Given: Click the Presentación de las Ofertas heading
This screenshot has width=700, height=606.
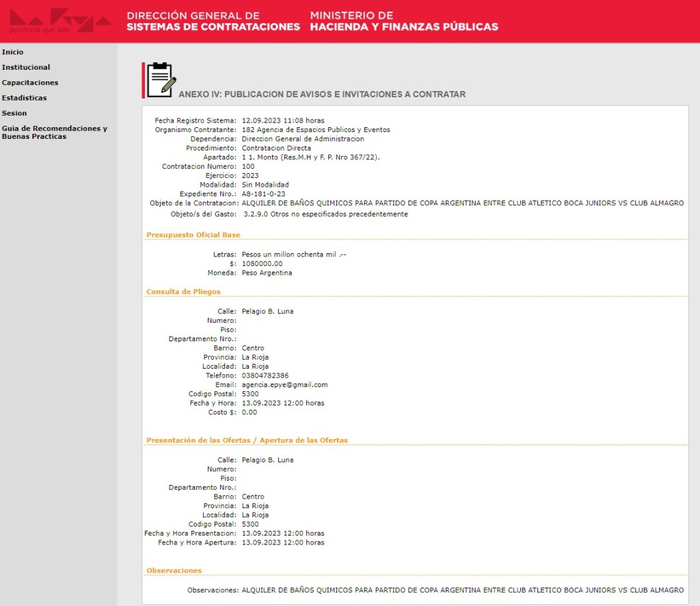Looking at the screenshot, I should pos(247,440).
